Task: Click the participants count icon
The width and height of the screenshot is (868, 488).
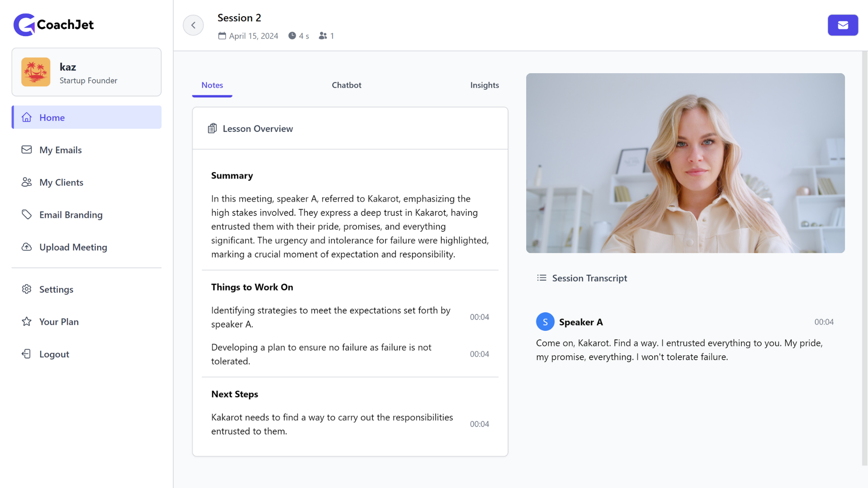Action: [322, 36]
